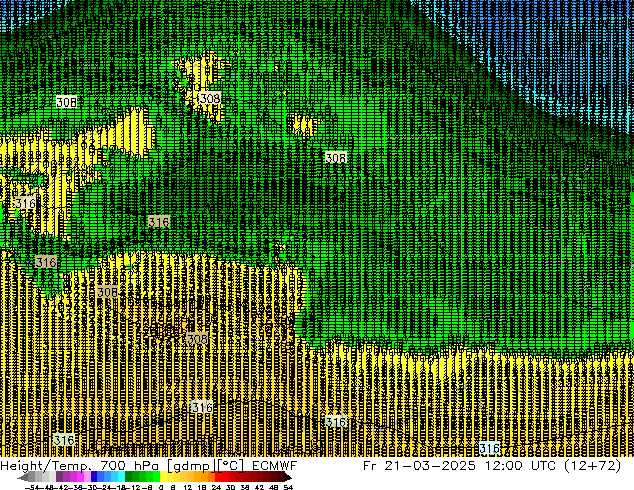Click the 'Height/Temp. 700 hPa' title text
Viewport: 634px width, 490px height.
click(x=80, y=466)
